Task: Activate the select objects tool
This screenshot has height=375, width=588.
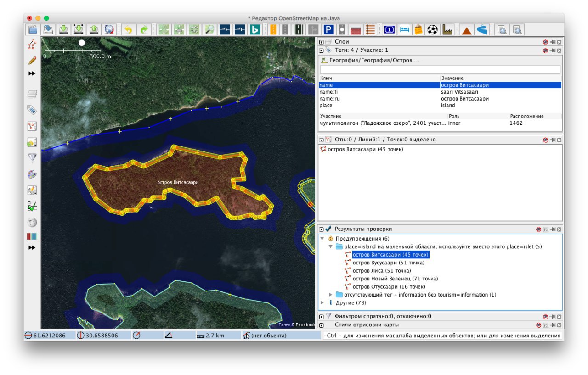Action: (32, 45)
